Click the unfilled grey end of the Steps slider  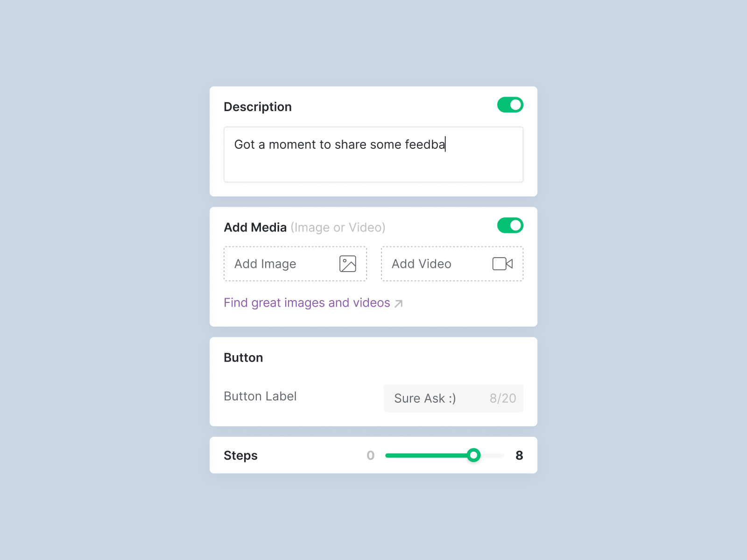(x=493, y=455)
